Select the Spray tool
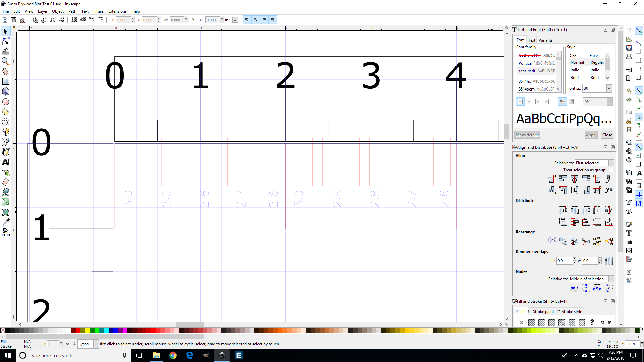The height and width of the screenshot is (362, 644). (x=5, y=172)
